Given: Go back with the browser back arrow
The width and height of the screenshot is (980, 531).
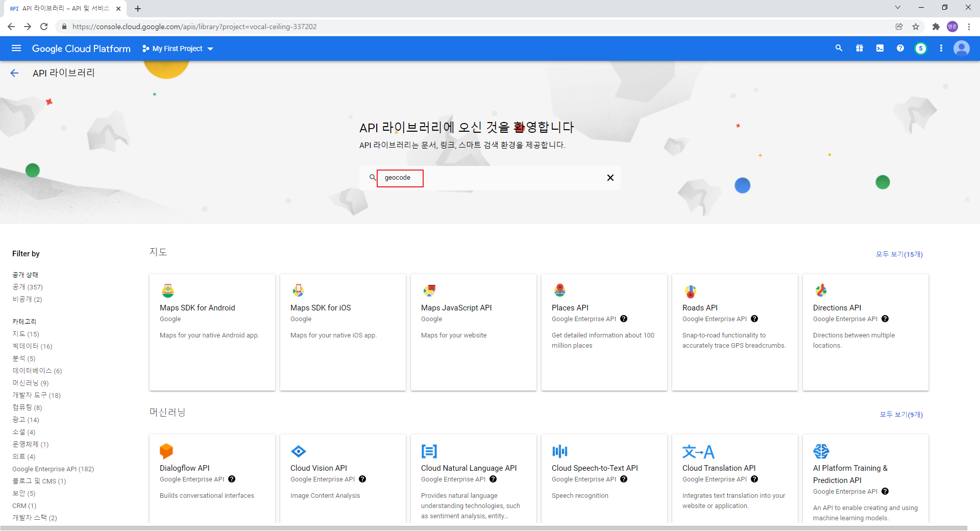Looking at the screenshot, I should pos(11,27).
